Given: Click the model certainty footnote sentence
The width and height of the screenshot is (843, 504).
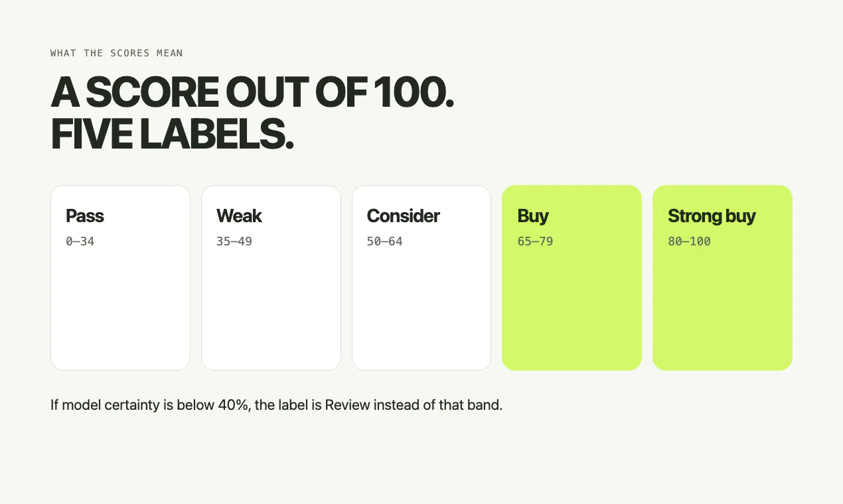Looking at the screenshot, I should pos(277,405).
